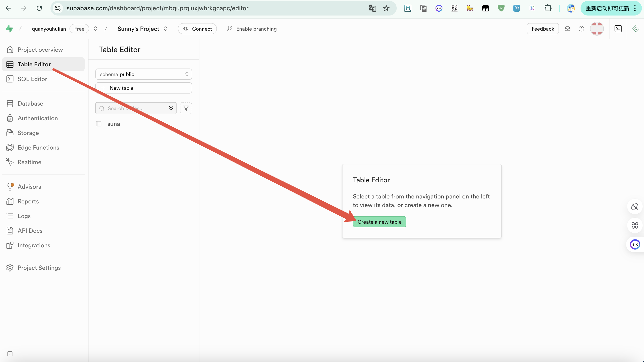The height and width of the screenshot is (362, 644).
Task: Expand the organization switcher chevrons
Action: tap(96, 29)
